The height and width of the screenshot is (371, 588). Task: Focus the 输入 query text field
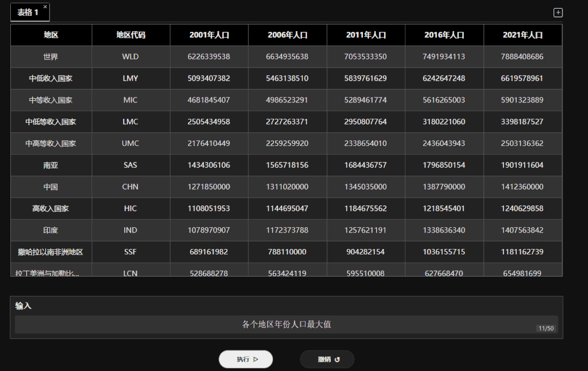coord(286,324)
